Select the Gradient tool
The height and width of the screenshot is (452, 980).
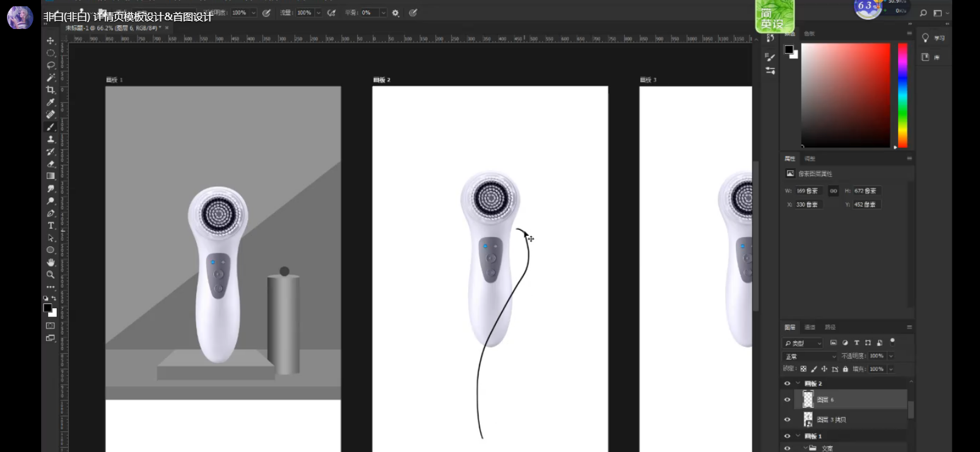click(50, 176)
